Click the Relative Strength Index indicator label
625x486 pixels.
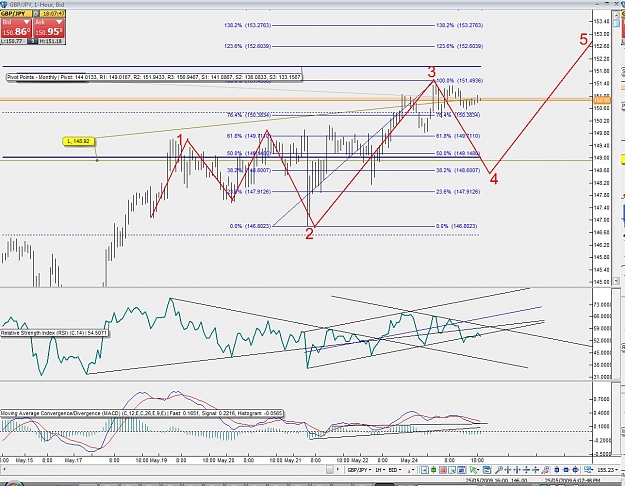click(54, 333)
